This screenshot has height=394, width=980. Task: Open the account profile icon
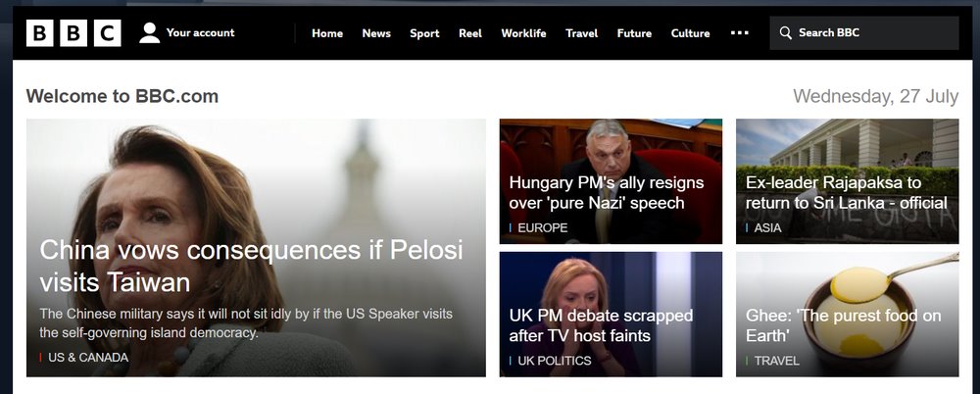coord(149,33)
